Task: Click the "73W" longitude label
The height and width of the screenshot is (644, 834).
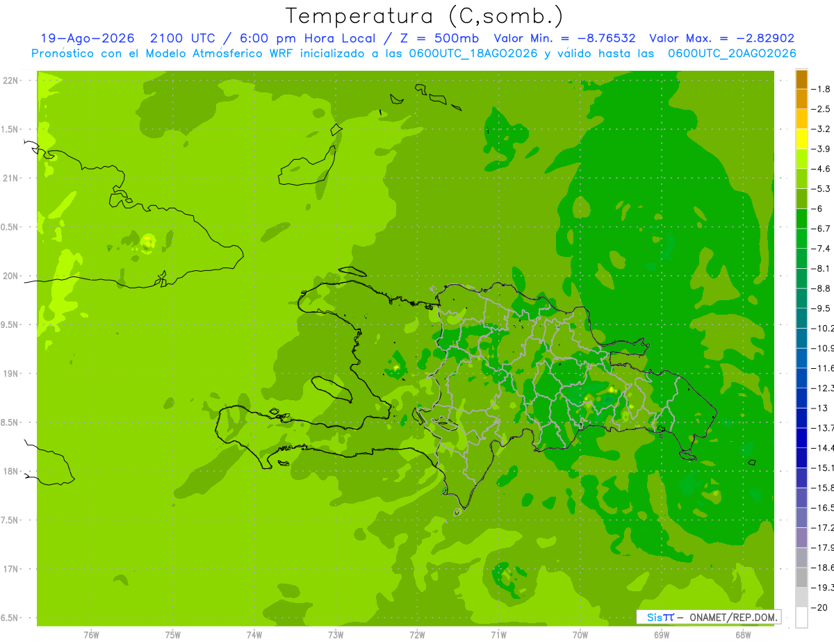Action: (x=336, y=634)
